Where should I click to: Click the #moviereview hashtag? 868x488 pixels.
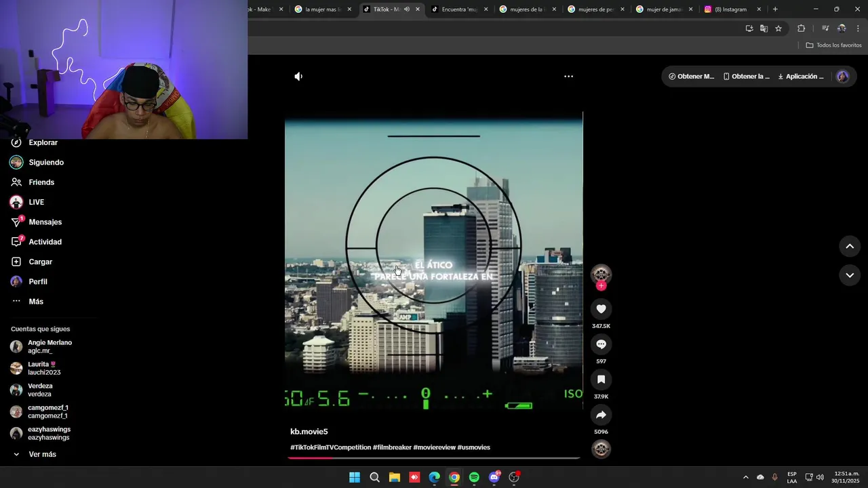[434, 447]
